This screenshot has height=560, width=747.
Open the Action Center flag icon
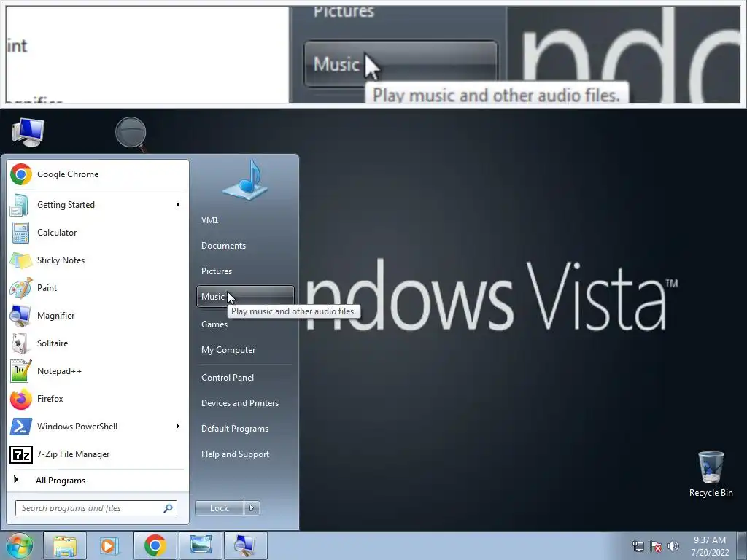click(x=656, y=546)
